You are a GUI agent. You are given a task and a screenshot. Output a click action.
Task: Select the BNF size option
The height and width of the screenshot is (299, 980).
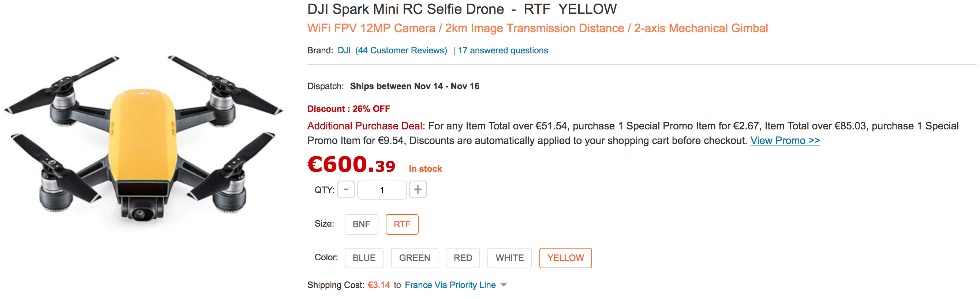(x=361, y=224)
